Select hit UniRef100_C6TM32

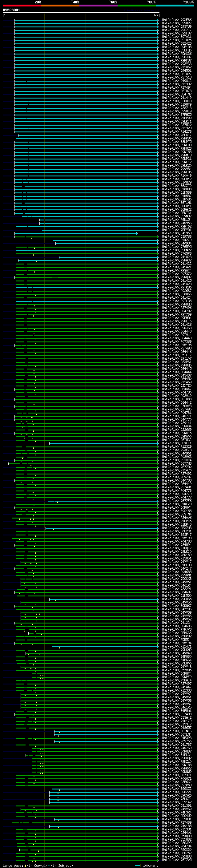tap(176, 440)
